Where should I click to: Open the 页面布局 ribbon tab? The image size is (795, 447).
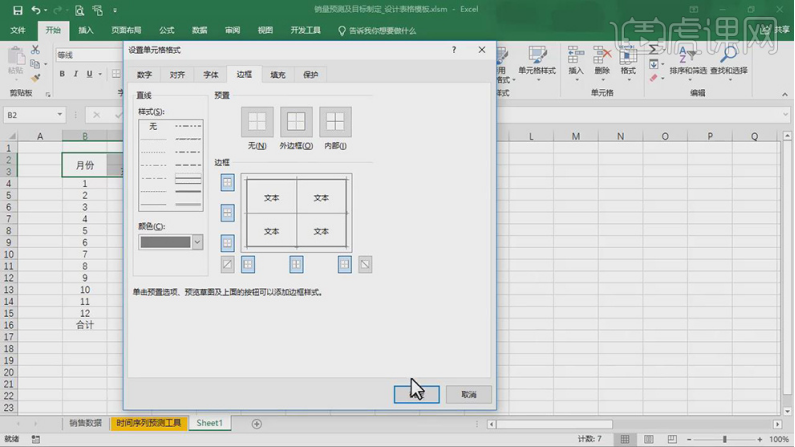tap(126, 30)
